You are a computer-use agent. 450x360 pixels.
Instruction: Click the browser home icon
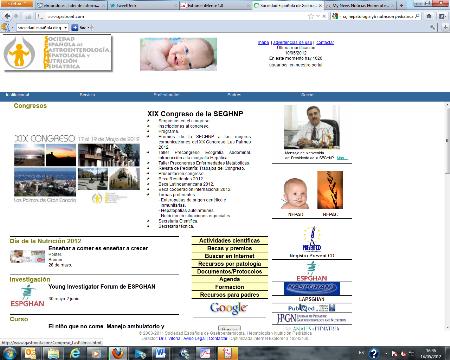tap(429, 16)
